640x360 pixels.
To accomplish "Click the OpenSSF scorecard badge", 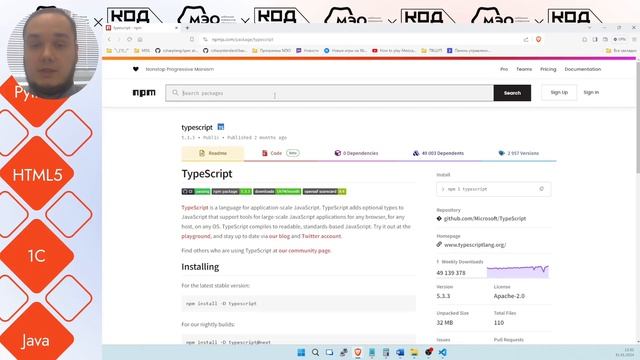I will 324,191.
